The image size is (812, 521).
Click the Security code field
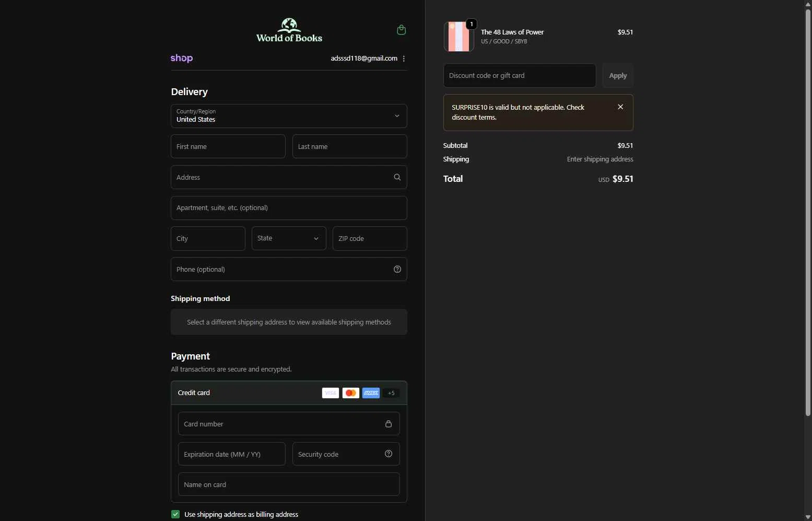click(x=346, y=454)
